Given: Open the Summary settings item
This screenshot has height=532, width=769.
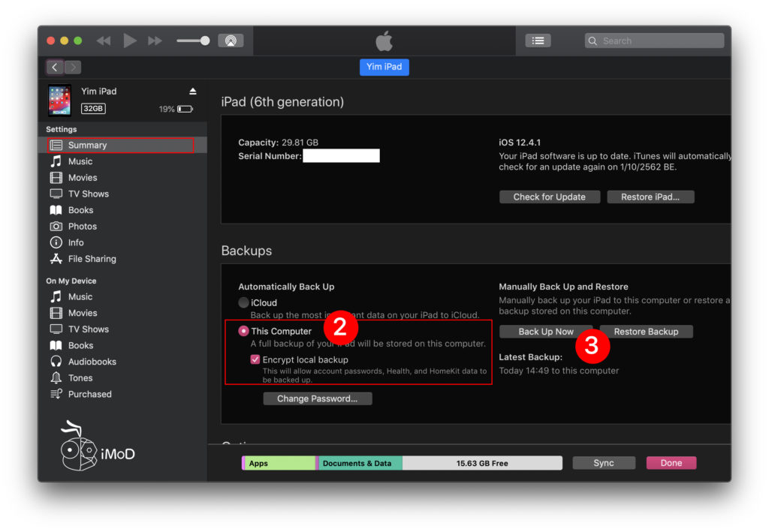Looking at the screenshot, I should click(x=87, y=146).
